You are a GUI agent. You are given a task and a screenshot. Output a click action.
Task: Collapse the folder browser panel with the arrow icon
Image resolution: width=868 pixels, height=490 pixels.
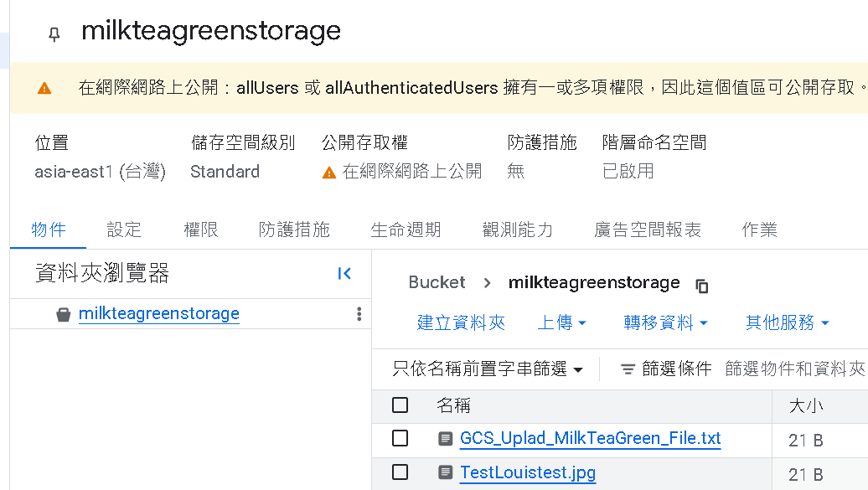click(x=344, y=274)
